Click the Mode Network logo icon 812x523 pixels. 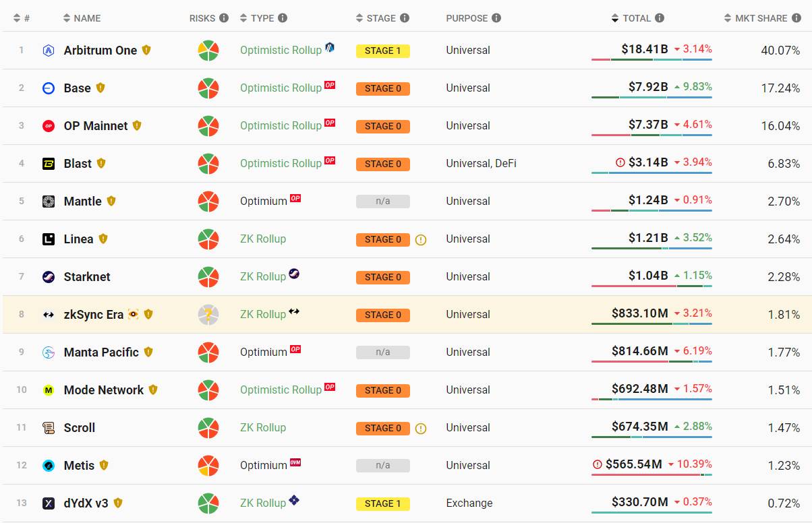tap(49, 390)
